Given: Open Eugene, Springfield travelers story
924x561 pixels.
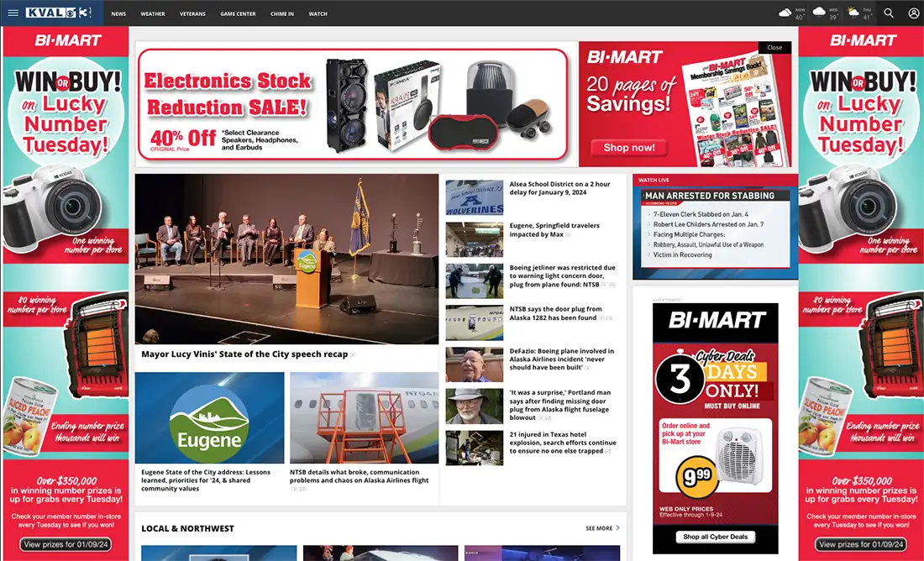Looking at the screenshot, I should tap(554, 230).
